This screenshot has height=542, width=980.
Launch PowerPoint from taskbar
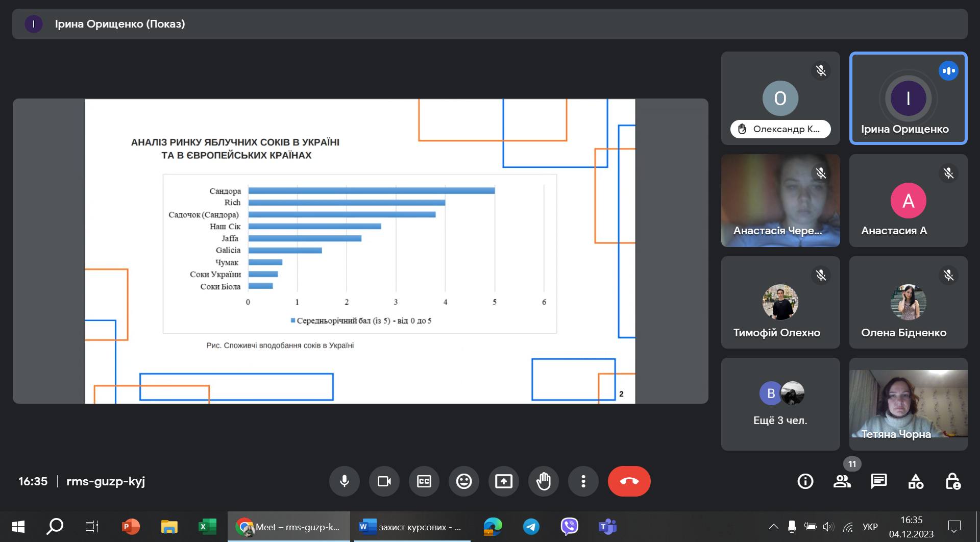coord(131,527)
